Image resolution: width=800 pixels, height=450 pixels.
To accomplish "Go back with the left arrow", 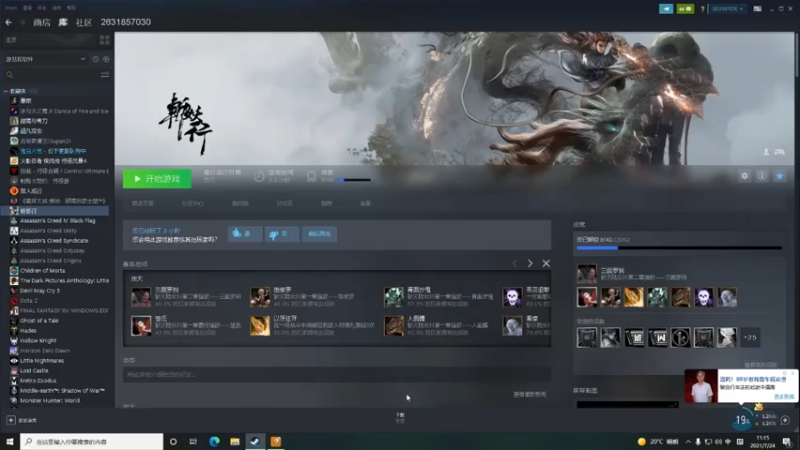I will [9, 22].
